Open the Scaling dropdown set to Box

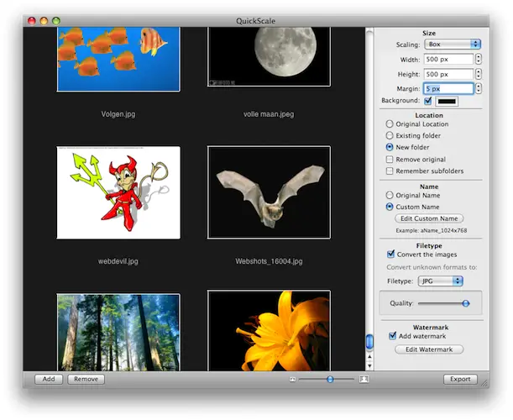click(453, 44)
